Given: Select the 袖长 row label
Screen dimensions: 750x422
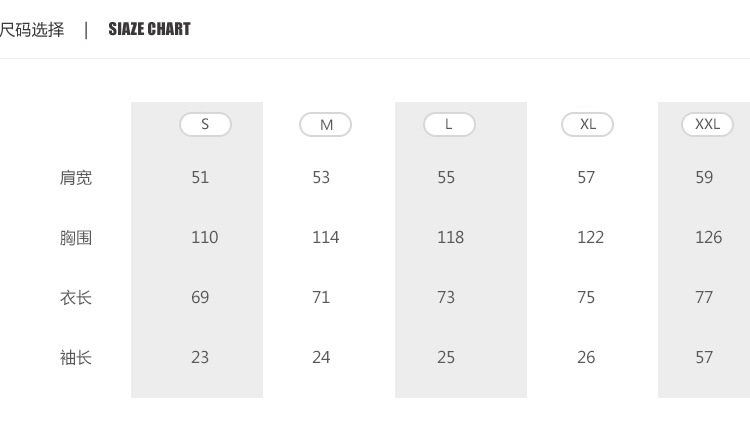Looking at the screenshot, I should click(76, 358).
